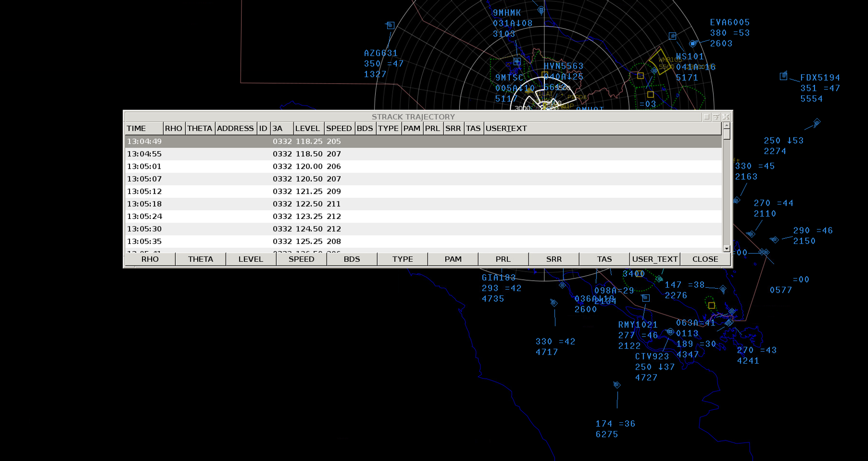Screen dimensions: 868x461
Task: Select the CTV923 aircraft track symbol
Action: tap(670, 331)
